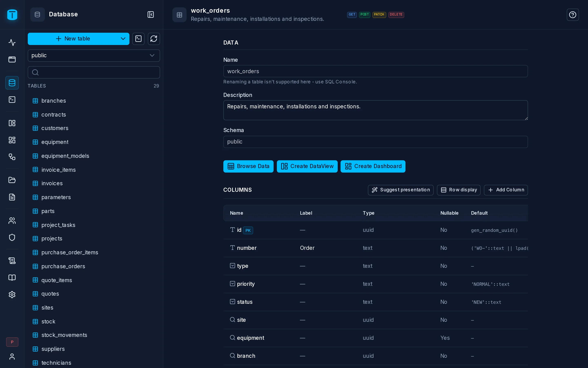Select the technicians table

(94, 363)
